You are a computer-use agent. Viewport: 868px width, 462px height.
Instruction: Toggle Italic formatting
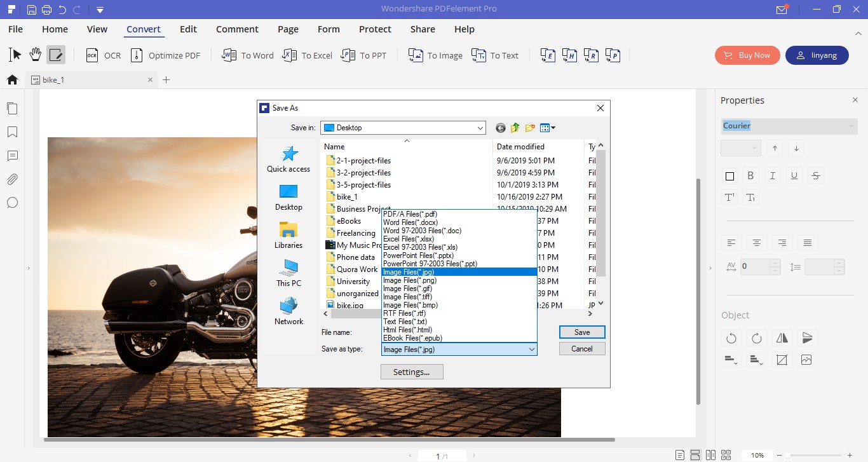pyautogui.click(x=773, y=176)
